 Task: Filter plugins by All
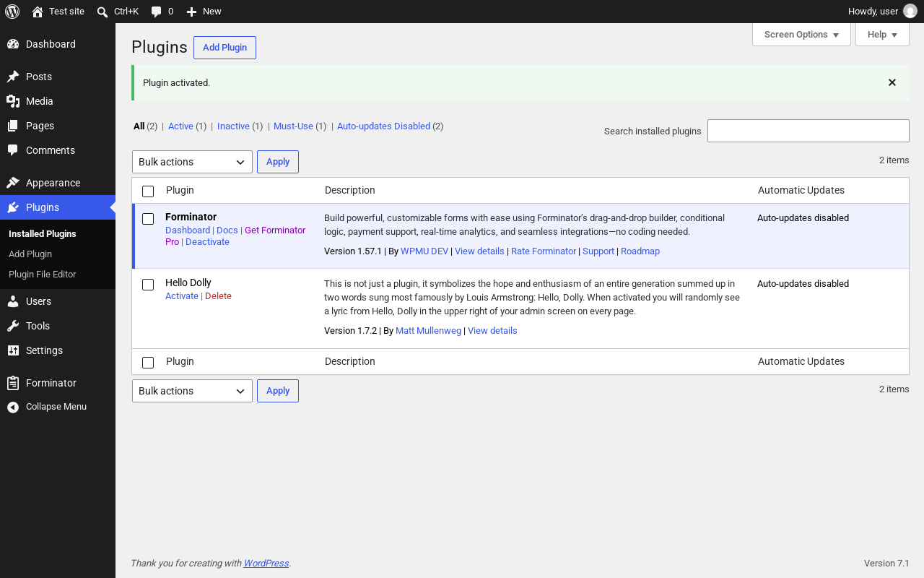(139, 126)
